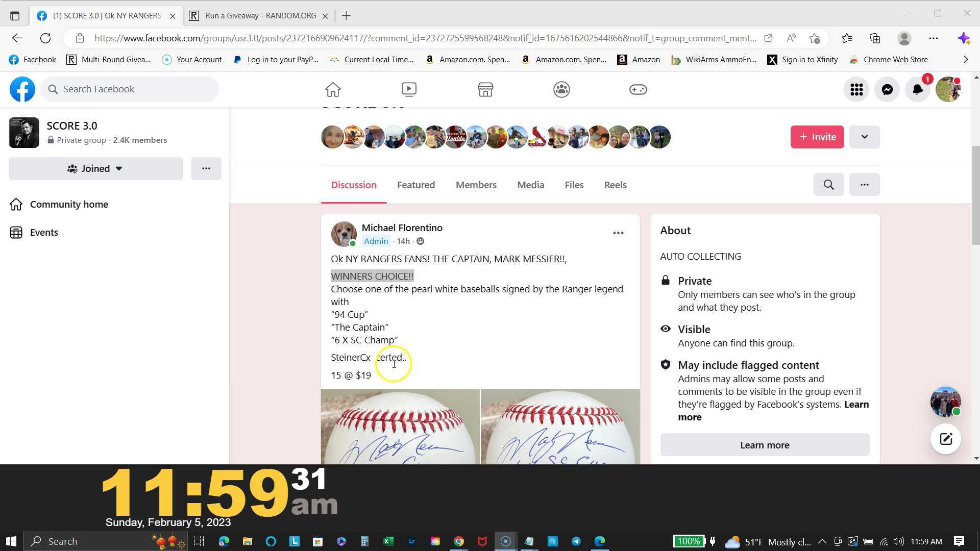Open Michael Florentino post options menu

[x=618, y=233]
